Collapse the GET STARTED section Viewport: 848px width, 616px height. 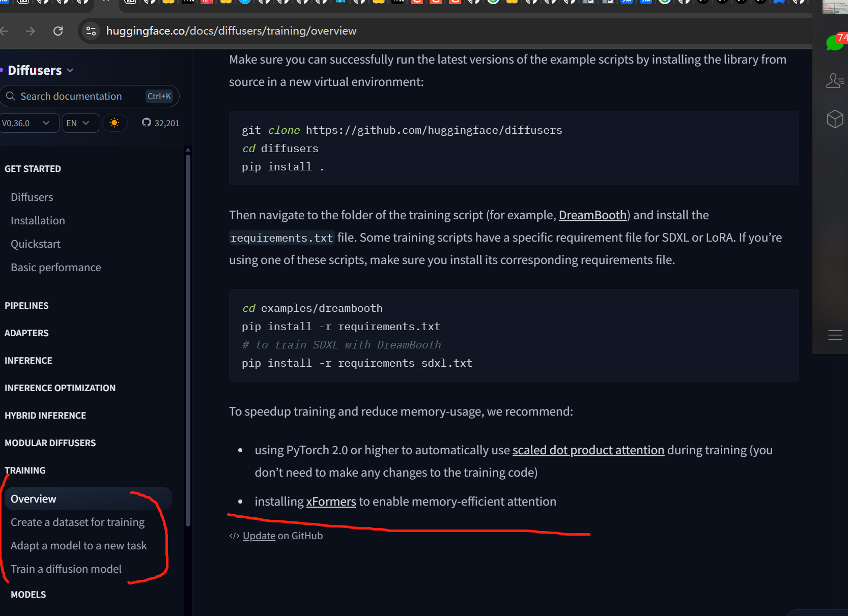click(33, 169)
